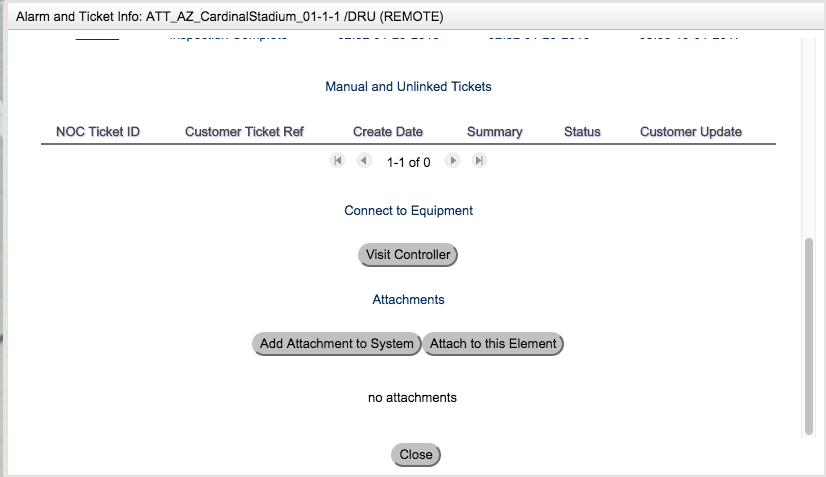The image size is (826, 477).
Task: Click Customer Ticket Ref column header
Action: pos(244,132)
